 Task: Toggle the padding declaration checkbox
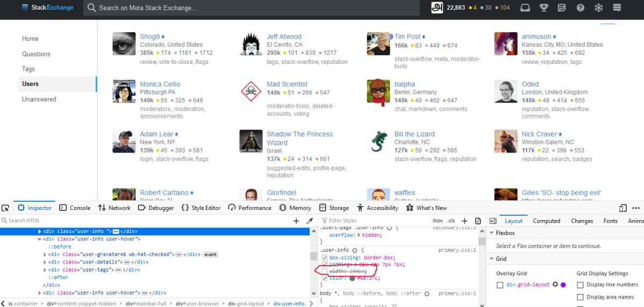coord(324,264)
